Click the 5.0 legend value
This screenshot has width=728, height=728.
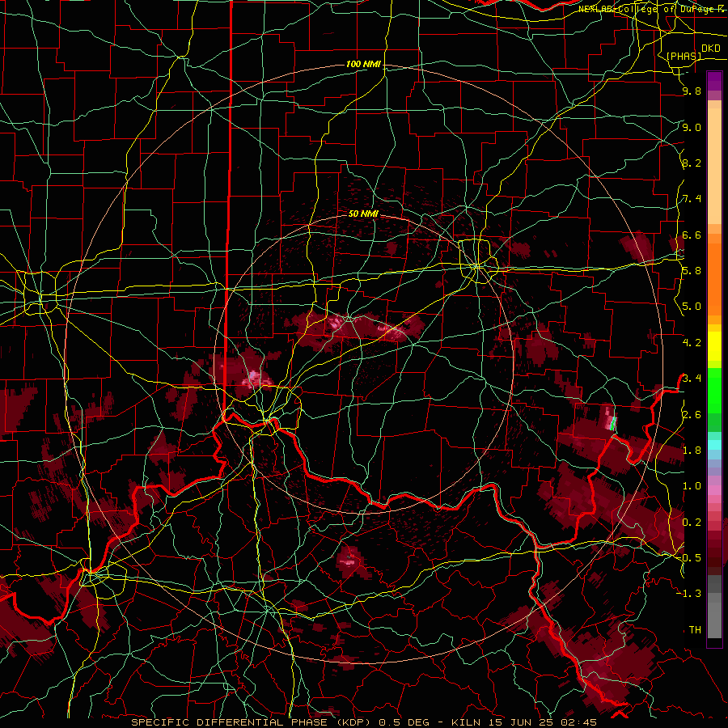coord(692,307)
